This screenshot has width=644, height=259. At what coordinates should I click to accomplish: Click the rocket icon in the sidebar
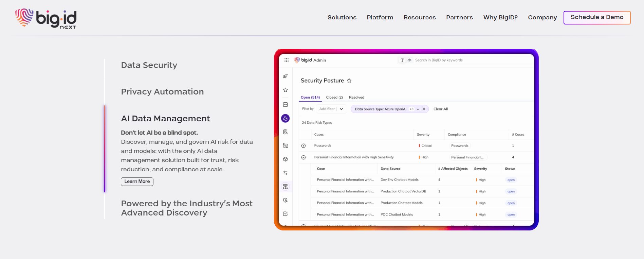point(286,76)
